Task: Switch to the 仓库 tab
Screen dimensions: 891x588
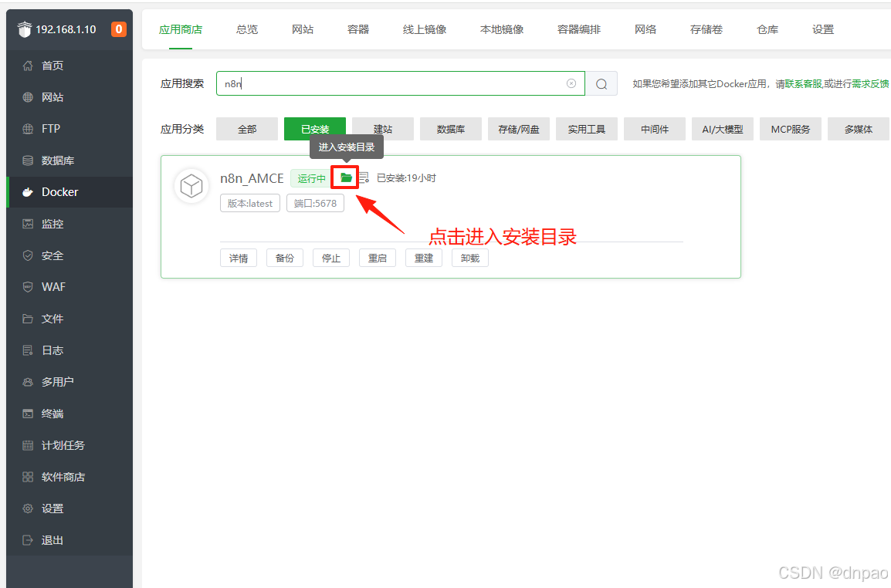Action: 767,29
